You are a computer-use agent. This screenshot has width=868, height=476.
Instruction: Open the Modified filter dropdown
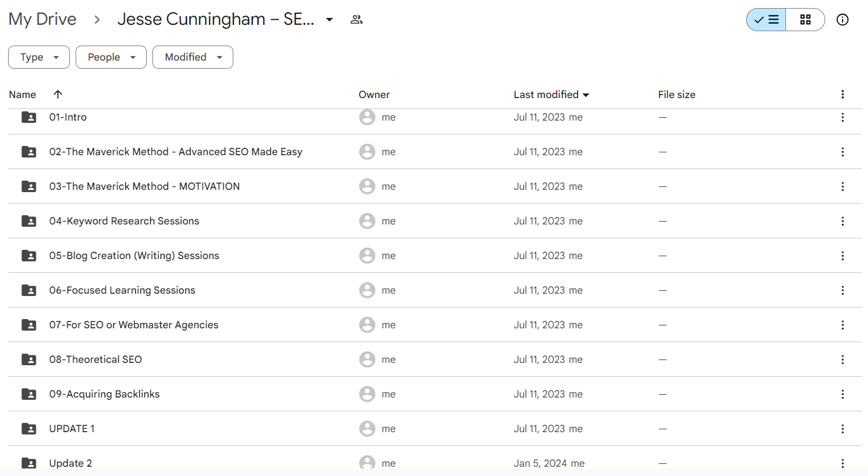[193, 57]
